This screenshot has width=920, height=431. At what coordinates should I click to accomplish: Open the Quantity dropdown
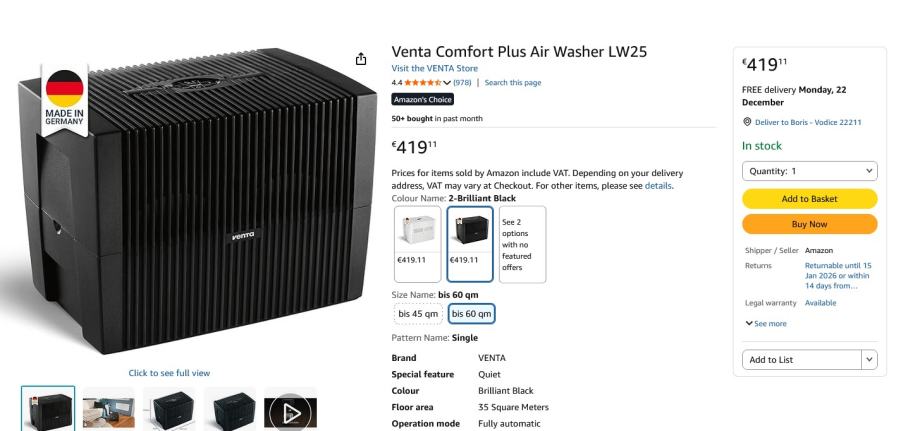pyautogui.click(x=810, y=171)
